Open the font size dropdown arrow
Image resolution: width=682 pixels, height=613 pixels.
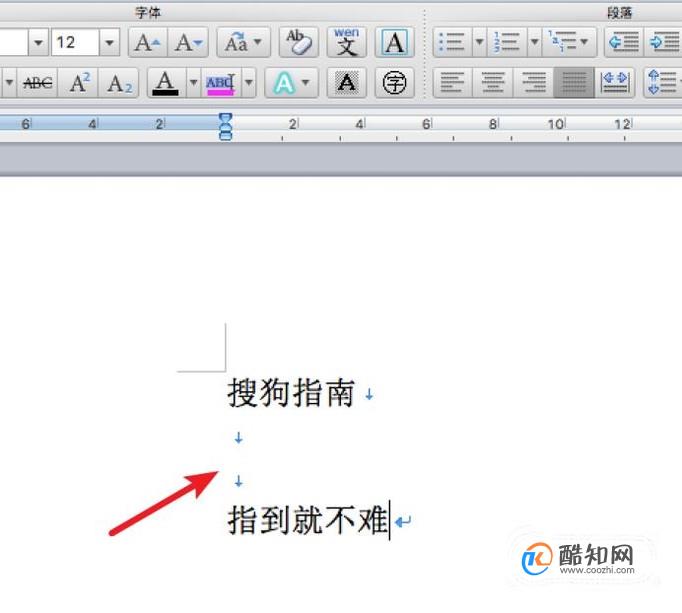109,42
